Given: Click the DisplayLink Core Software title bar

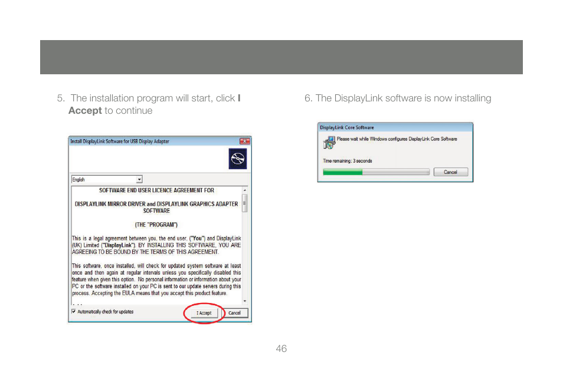Looking at the screenshot, I should coord(395,127).
